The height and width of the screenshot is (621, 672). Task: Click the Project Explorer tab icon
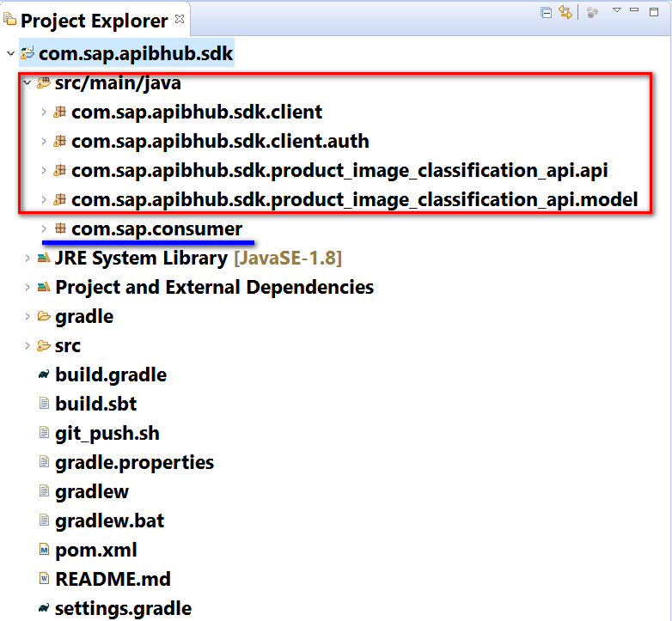pos(9,19)
